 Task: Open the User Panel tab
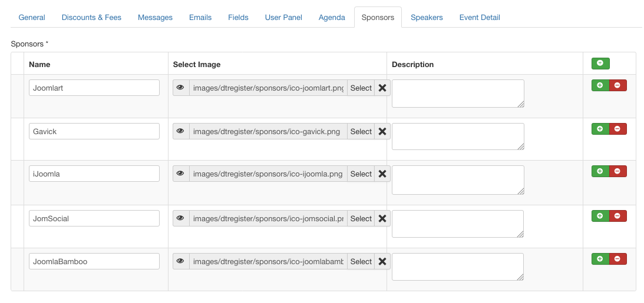pos(283,17)
